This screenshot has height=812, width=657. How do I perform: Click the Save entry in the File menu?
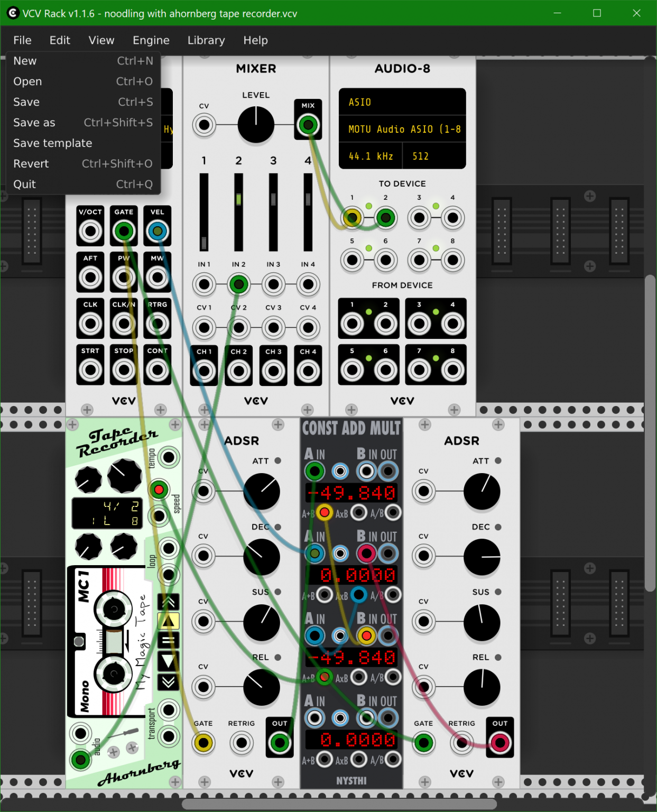click(83, 102)
